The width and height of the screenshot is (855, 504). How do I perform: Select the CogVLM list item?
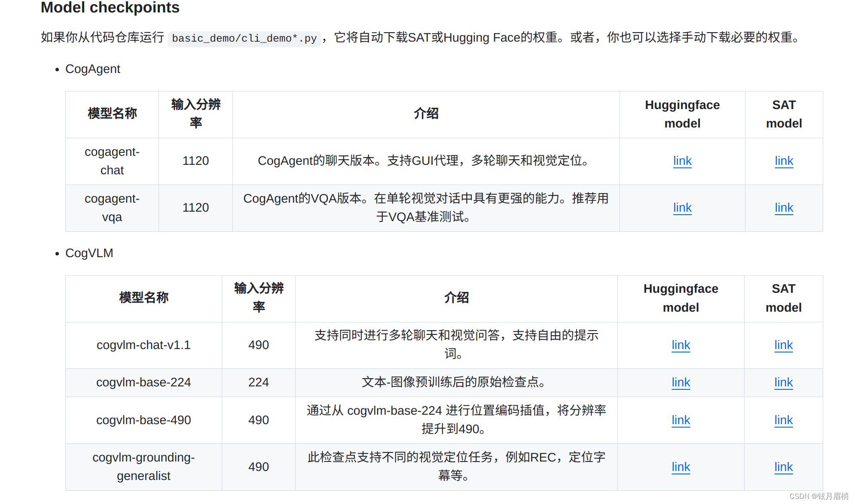[x=89, y=253]
